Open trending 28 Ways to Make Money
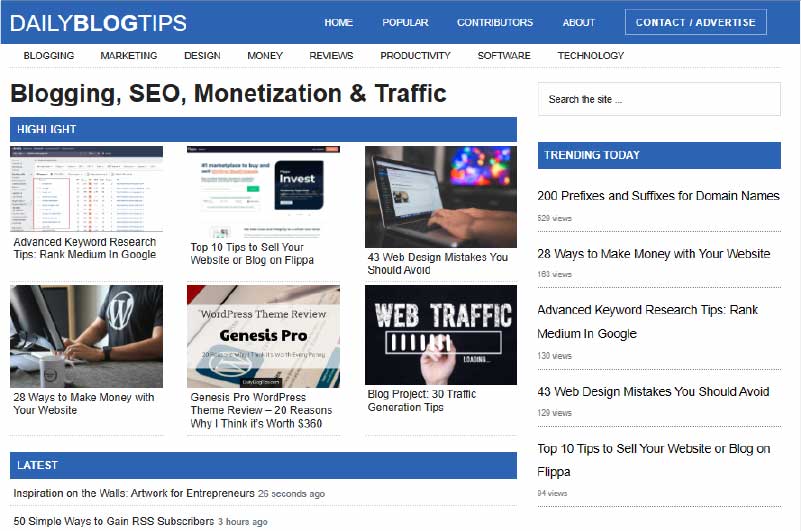 [x=654, y=253]
